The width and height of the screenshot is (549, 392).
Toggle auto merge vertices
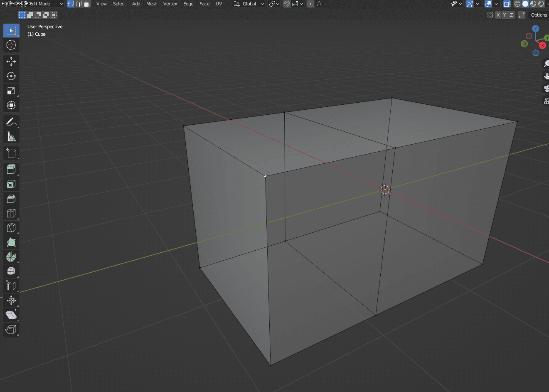click(x=522, y=15)
